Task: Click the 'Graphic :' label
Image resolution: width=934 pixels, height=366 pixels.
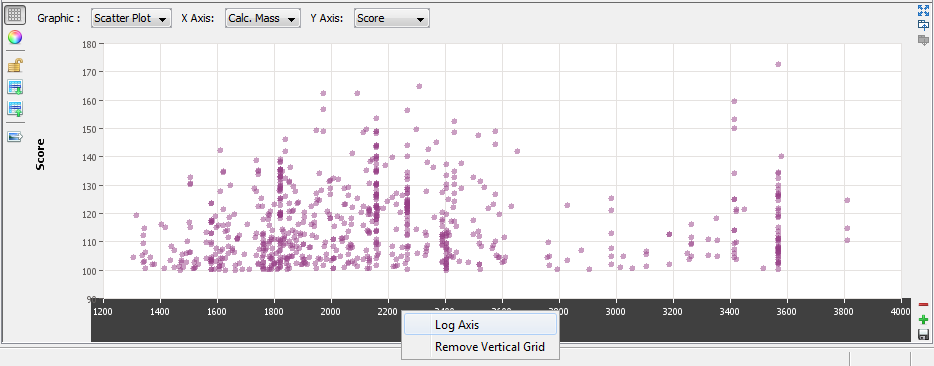Action: pyautogui.click(x=58, y=18)
